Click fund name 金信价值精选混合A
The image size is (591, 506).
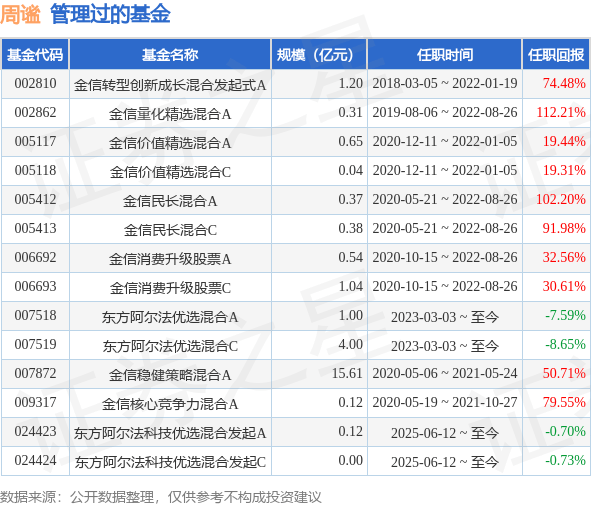pos(170,143)
